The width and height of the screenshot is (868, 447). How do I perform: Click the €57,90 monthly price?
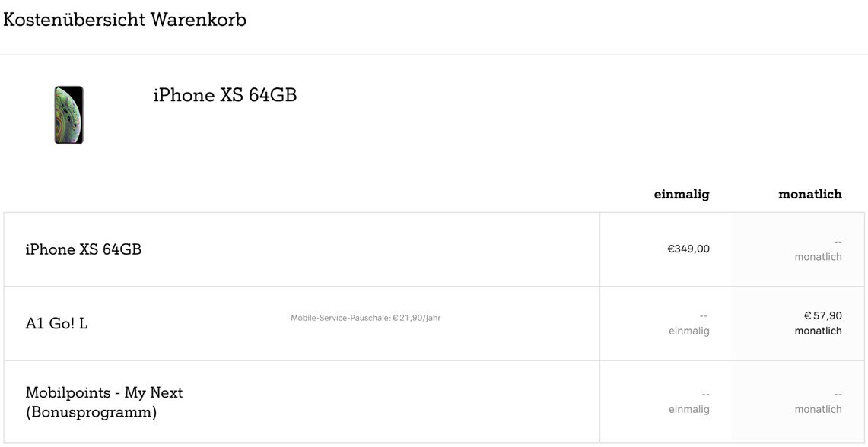(822, 315)
